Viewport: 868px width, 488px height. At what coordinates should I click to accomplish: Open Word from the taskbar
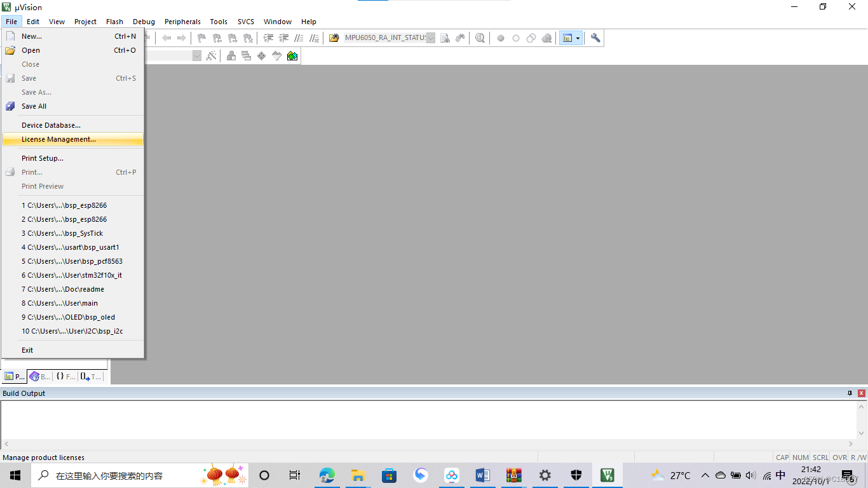[x=482, y=475]
